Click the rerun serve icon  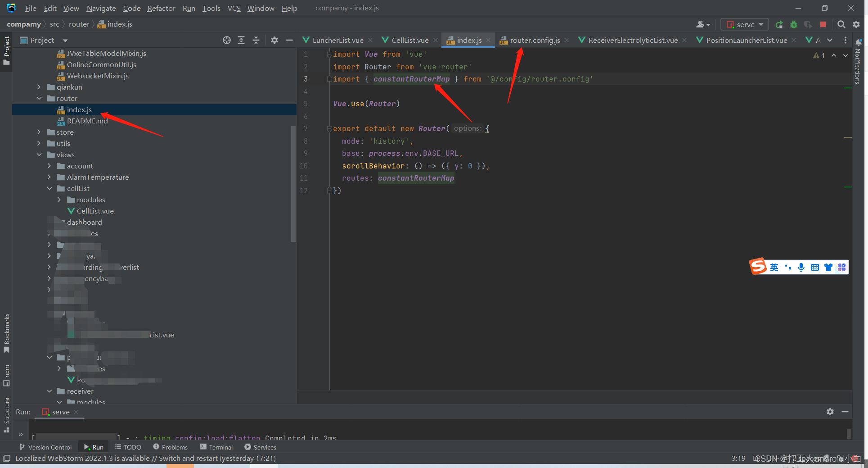[779, 24]
